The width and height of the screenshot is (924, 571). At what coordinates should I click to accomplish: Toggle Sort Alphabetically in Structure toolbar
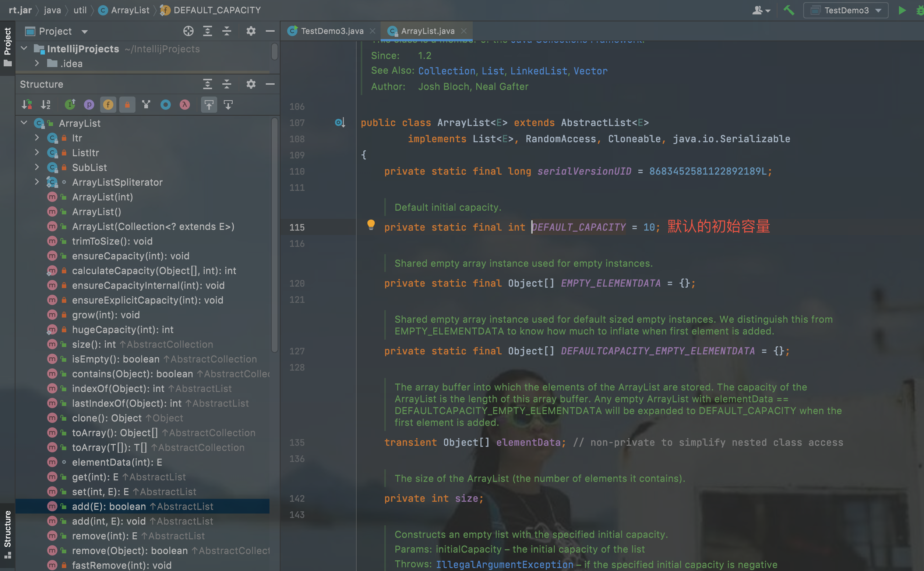tap(46, 105)
